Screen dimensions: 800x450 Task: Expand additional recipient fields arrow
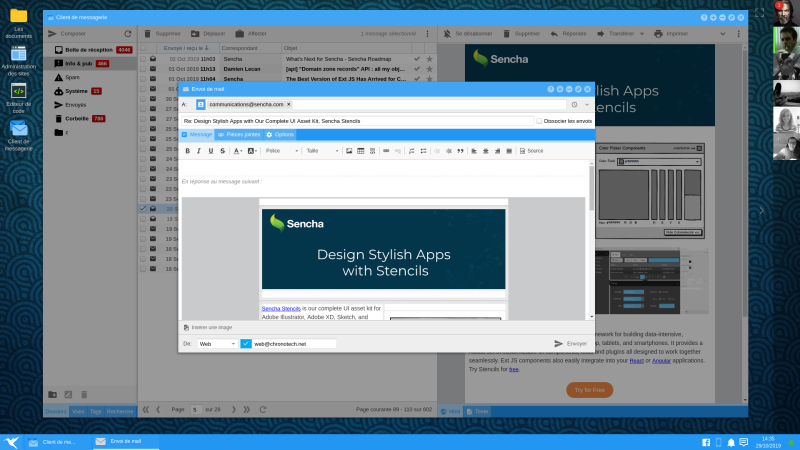pyautogui.click(x=587, y=105)
